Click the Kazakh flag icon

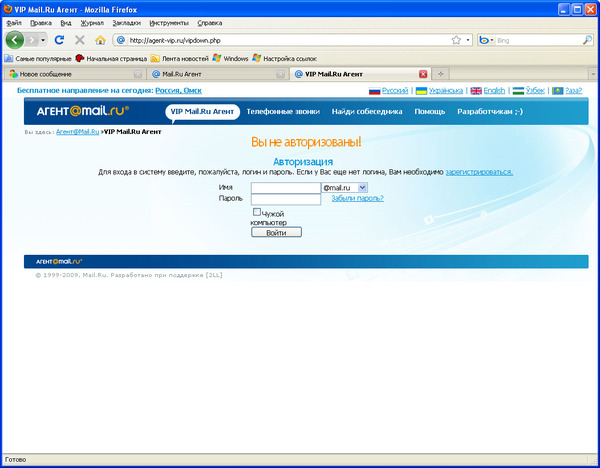point(558,91)
